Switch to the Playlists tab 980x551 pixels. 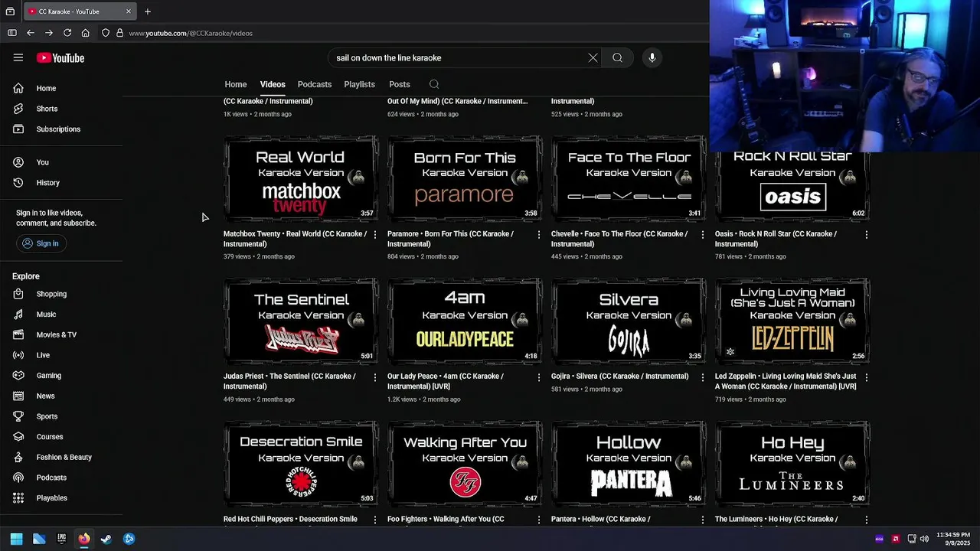359,84
